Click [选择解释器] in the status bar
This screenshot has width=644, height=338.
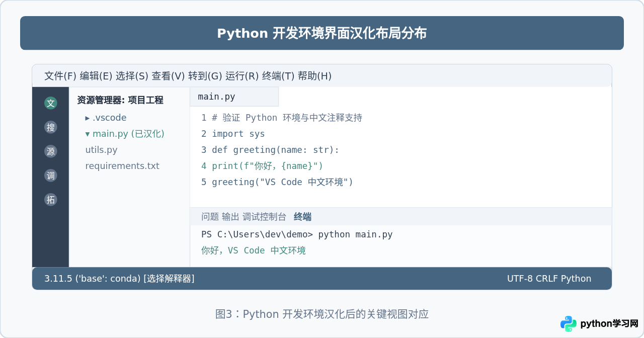[x=169, y=279]
